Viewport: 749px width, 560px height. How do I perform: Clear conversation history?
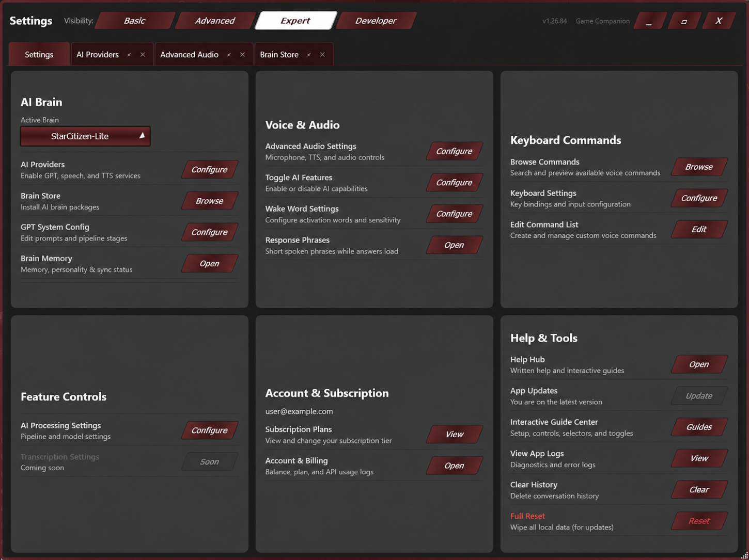[699, 490]
